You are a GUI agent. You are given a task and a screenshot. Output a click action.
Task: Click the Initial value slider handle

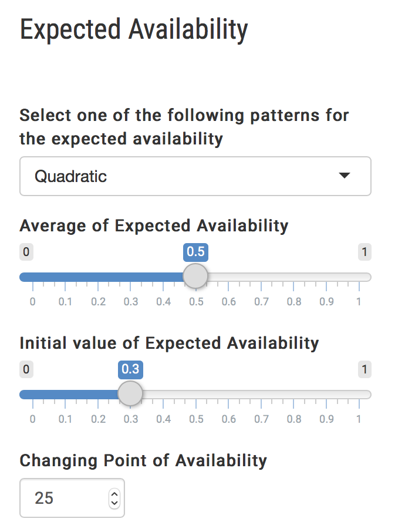tap(130, 394)
